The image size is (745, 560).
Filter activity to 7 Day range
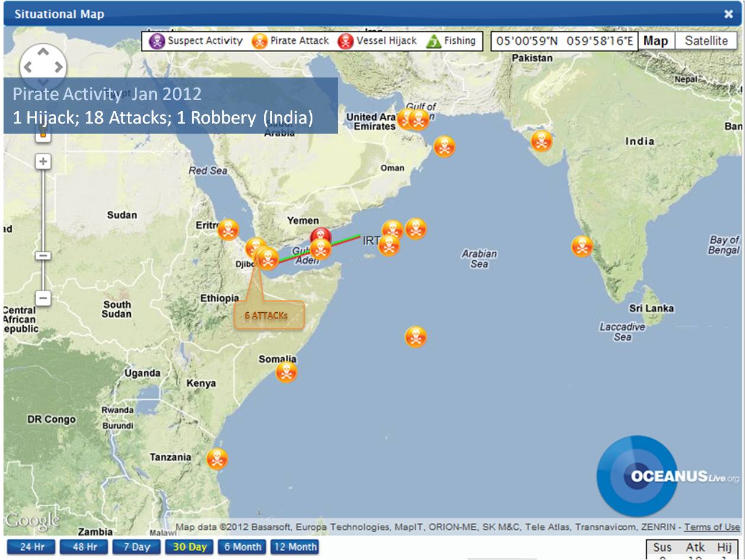click(x=136, y=547)
